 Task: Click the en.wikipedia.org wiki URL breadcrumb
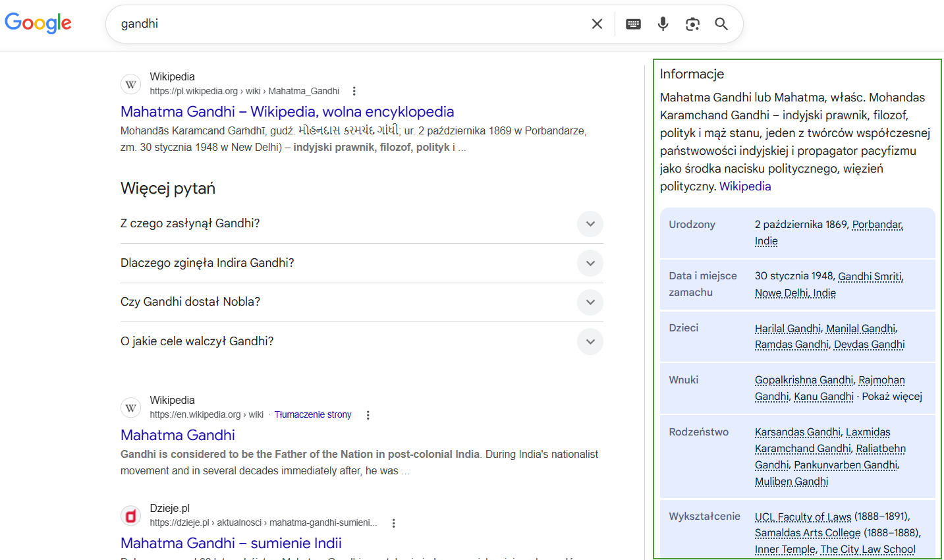[x=206, y=414]
